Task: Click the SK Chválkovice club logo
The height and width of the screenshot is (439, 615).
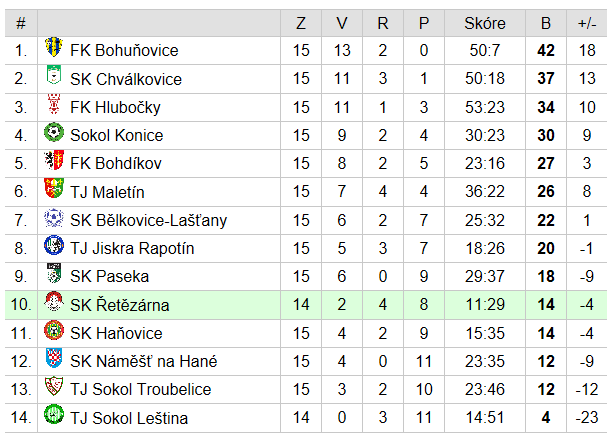Action: tap(54, 75)
